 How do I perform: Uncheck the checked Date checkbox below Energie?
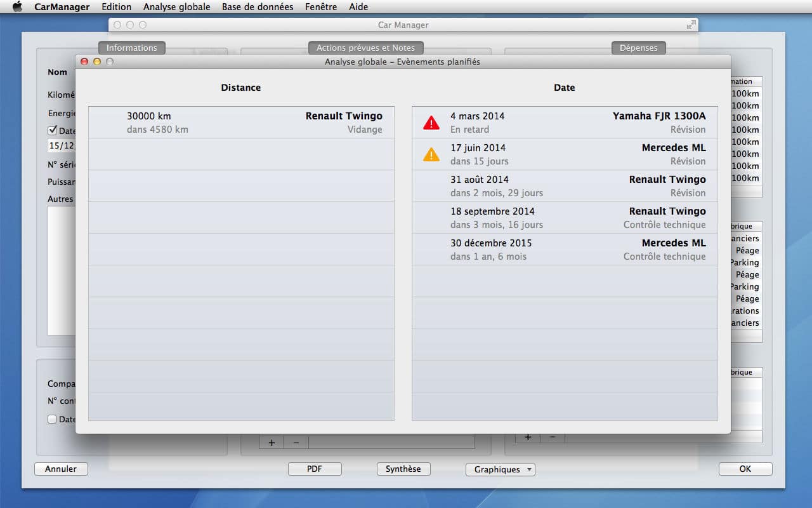click(x=53, y=131)
